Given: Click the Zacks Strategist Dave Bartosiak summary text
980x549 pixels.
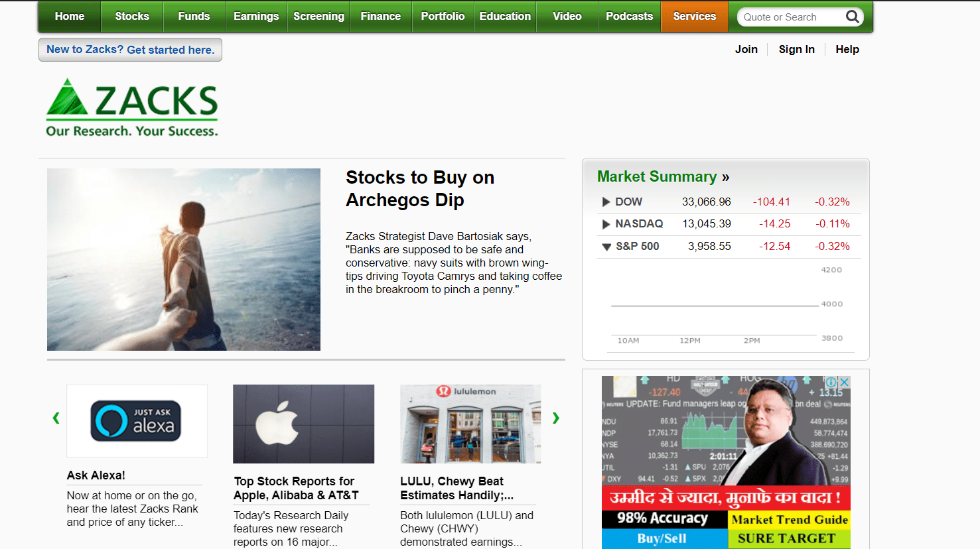Looking at the screenshot, I should click(454, 263).
